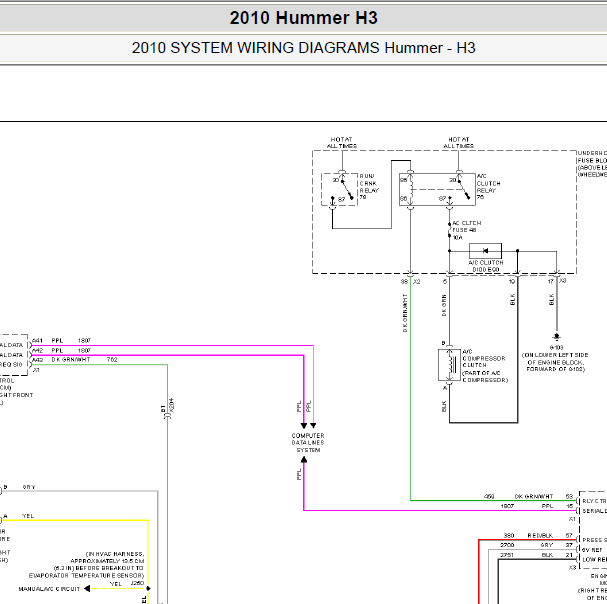Click the '5V REF' terminal label

pyautogui.click(x=592, y=550)
